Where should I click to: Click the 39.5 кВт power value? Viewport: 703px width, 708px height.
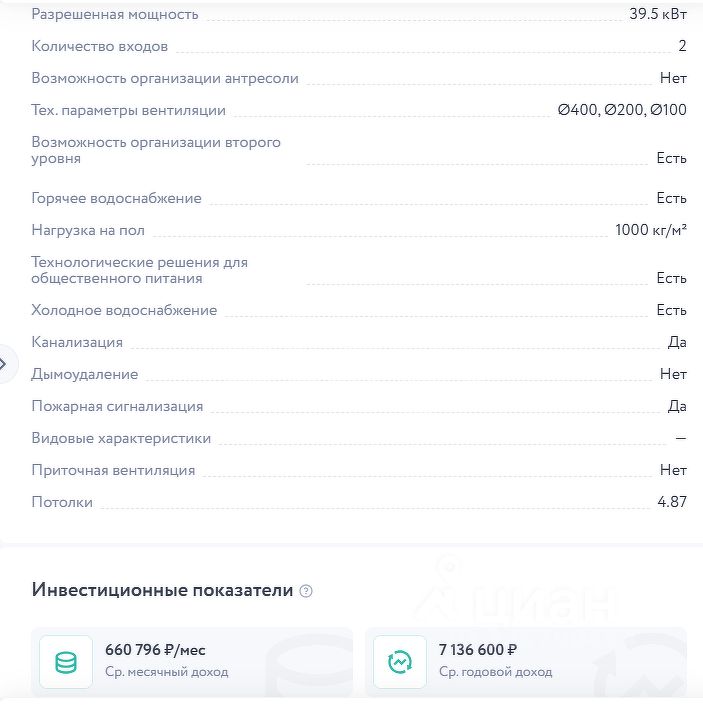point(658,14)
